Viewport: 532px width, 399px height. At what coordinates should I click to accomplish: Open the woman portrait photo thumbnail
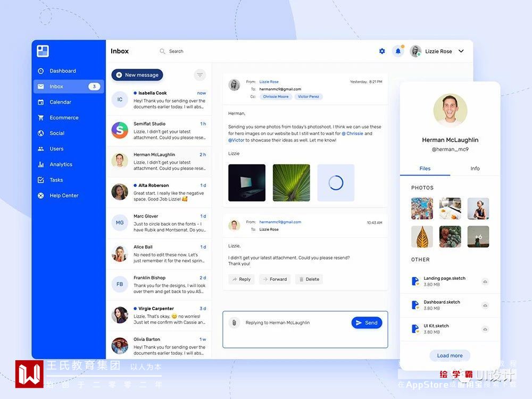478,209
